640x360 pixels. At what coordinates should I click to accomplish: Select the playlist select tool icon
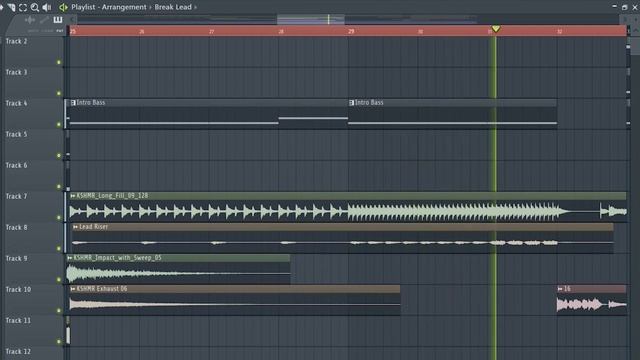[x=11, y=7]
